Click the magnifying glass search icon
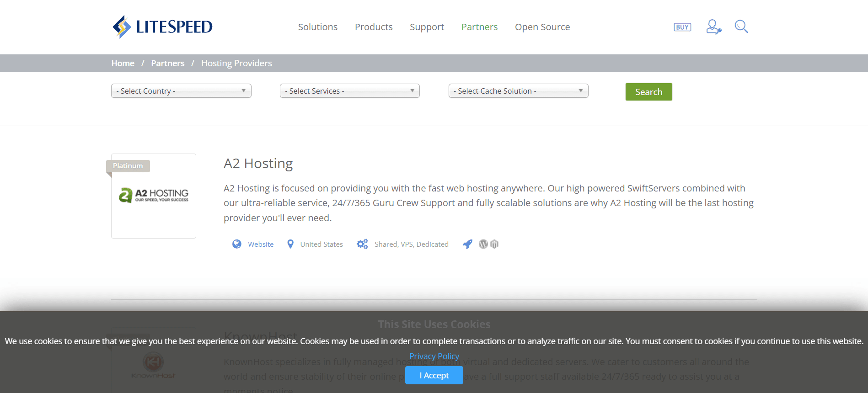 coord(741,27)
